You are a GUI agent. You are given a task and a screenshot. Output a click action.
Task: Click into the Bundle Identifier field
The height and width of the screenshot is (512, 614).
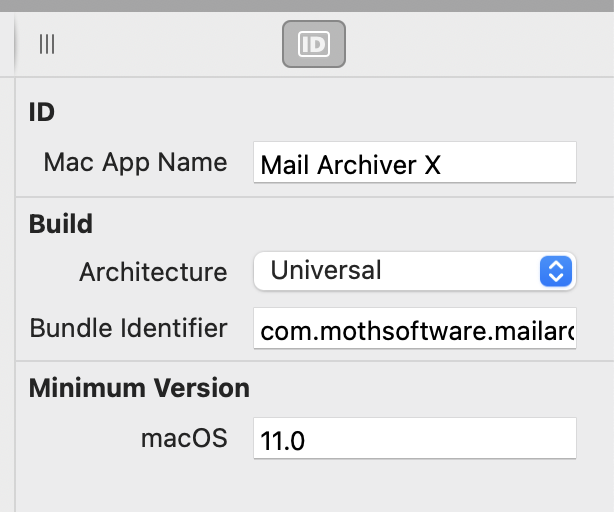(x=415, y=328)
